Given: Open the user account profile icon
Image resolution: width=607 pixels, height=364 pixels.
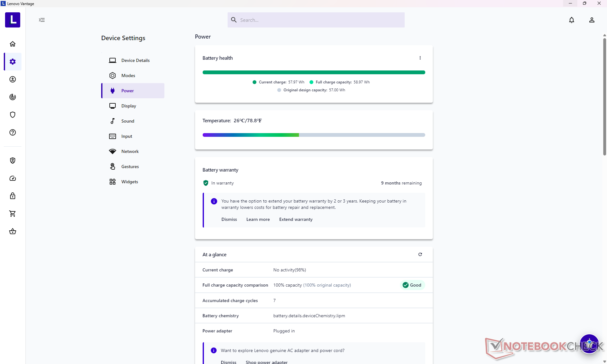Looking at the screenshot, I should (592, 20).
